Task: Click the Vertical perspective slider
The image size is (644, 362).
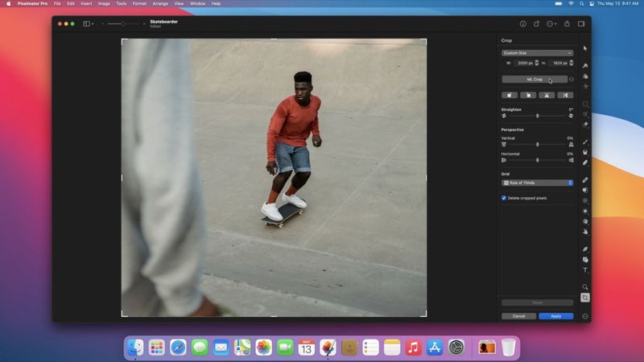Action: click(537, 145)
